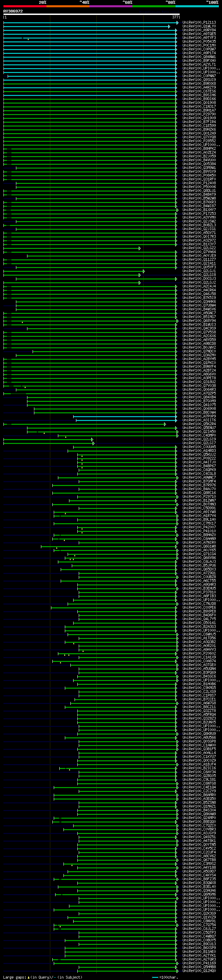Click the red 20% identity legend segment
Viewport: 222px width, 980px height.
coord(25,7)
